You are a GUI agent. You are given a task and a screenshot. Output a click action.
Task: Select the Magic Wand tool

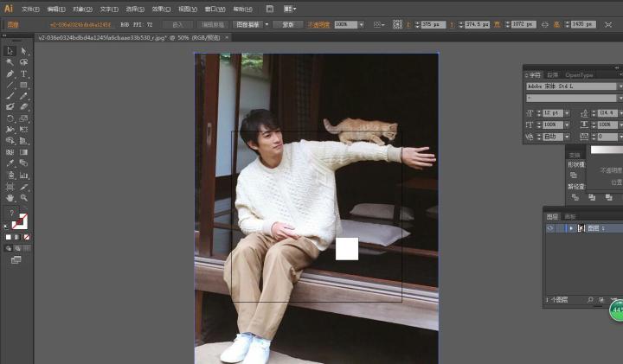click(10, 62)
